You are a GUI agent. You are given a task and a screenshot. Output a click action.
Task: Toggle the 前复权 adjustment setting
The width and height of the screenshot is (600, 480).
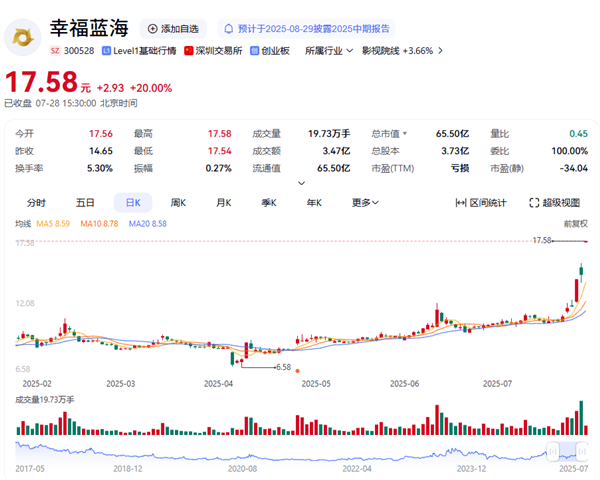tap(574, 222)
